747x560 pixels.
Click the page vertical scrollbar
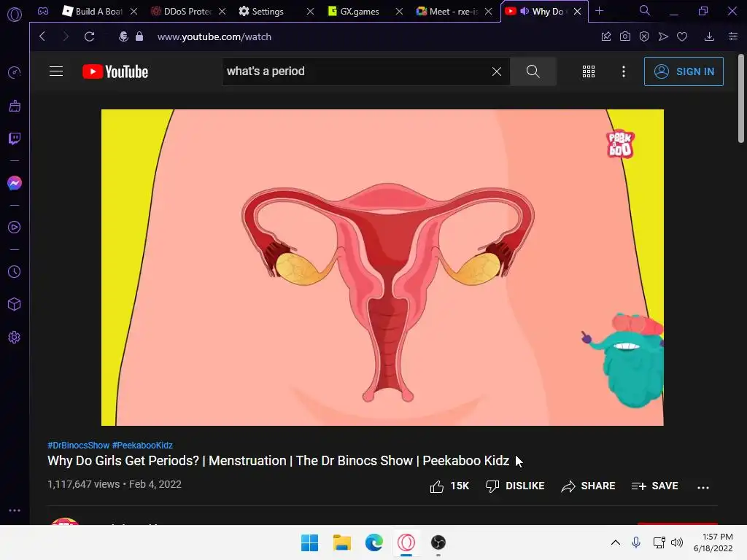click(741, 98)
